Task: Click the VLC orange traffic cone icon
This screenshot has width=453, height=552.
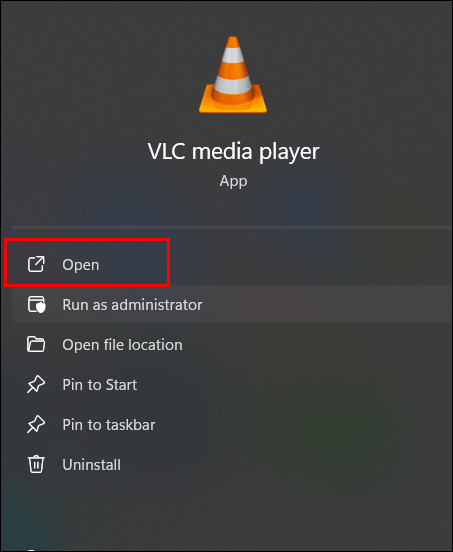Action: 233,75
